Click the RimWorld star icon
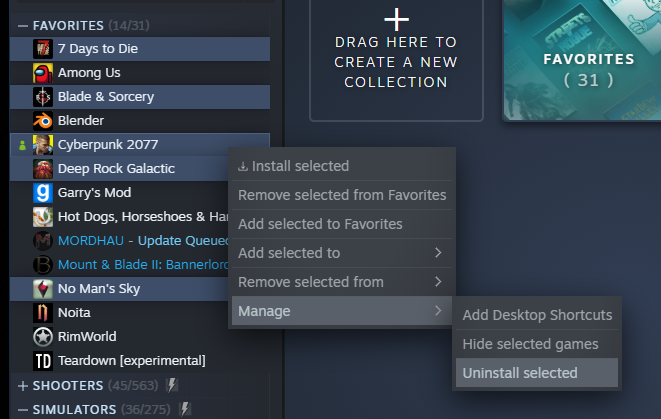 [x=43, y=337]
